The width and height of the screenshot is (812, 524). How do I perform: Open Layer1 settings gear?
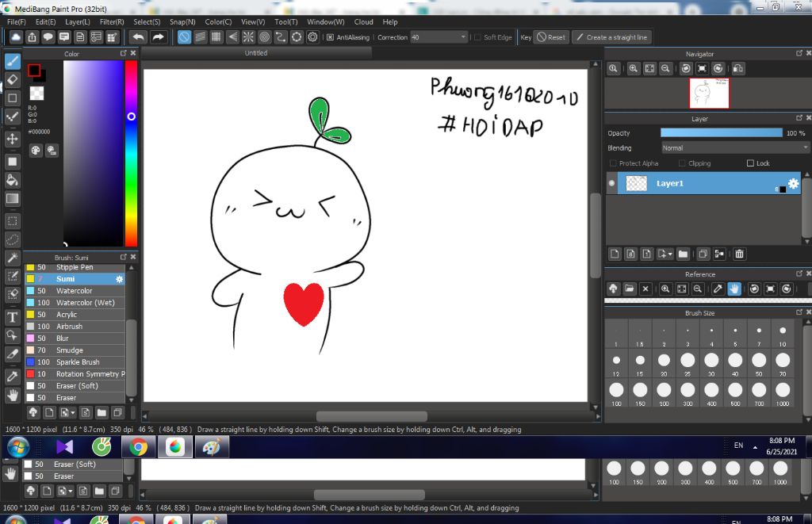pos(793,183)
